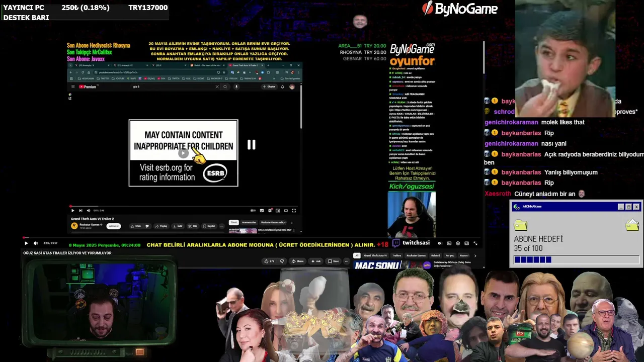Screen dimensions: 644x362
Task: Open the YouTube Premium logo home
Action: pos(87,87)
